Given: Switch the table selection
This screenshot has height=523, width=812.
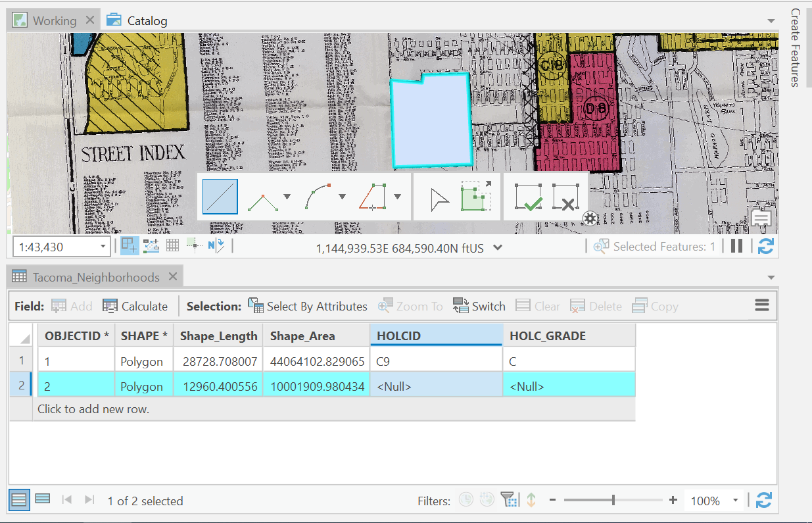Looking at the screenshot, I should (479, 306).
